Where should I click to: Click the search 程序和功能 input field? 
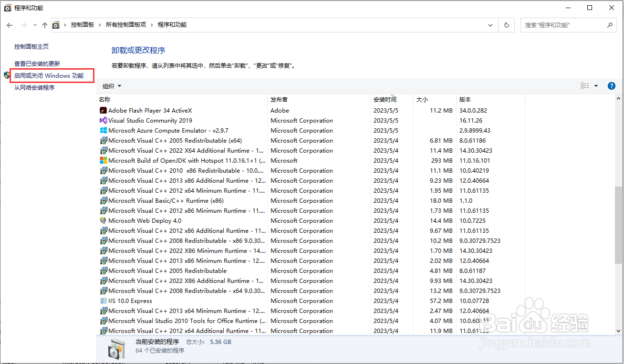click(x=564, y=25)
